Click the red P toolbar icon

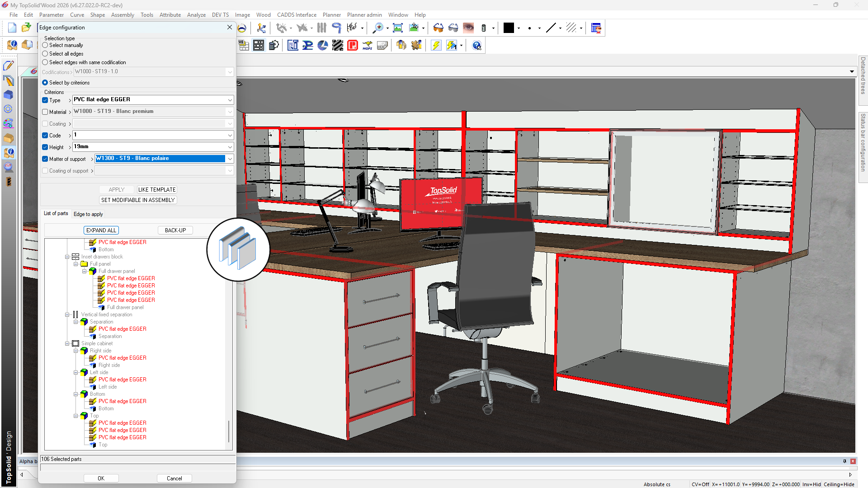click(353, 45)
